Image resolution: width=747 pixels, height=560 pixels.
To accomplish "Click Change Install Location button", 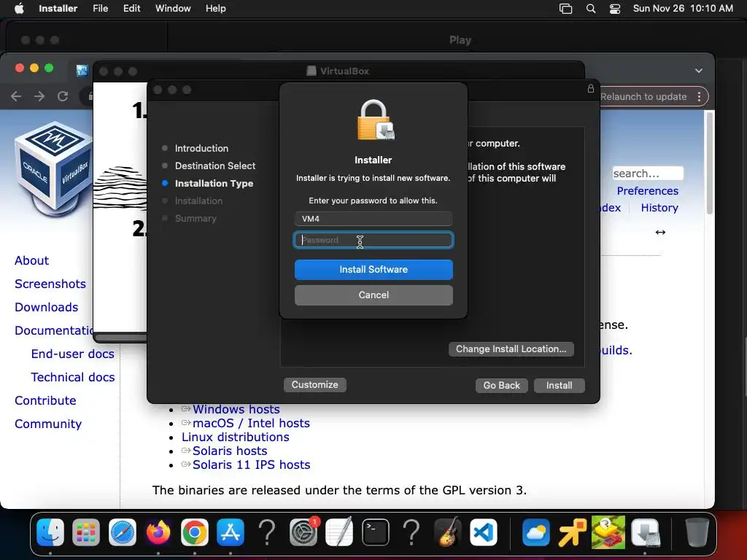I will pyautogui.click(x=511, y=349).
